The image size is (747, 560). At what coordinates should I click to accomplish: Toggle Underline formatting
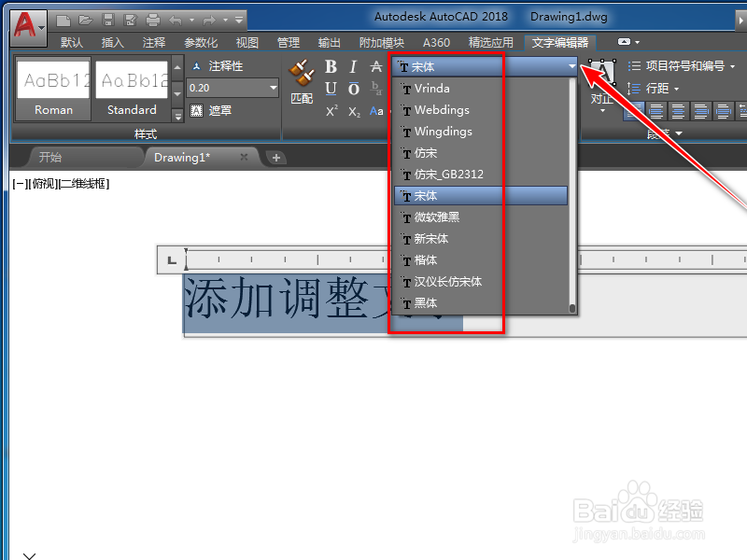click(x=331, y=89)
